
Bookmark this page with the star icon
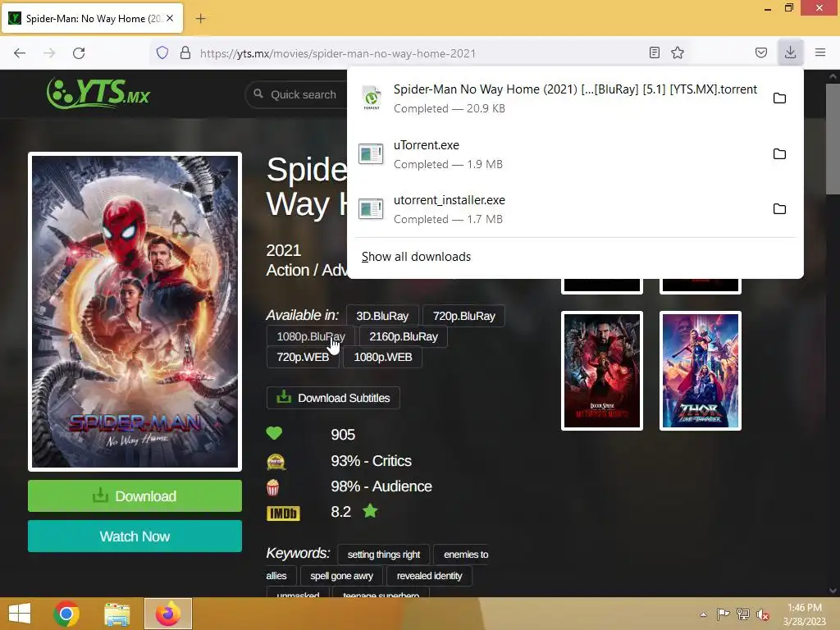[678, 52]
